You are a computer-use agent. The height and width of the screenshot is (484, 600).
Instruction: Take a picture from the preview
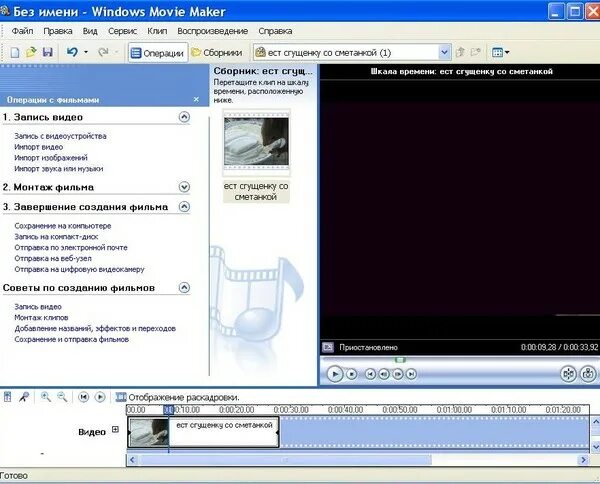point(588,374)
